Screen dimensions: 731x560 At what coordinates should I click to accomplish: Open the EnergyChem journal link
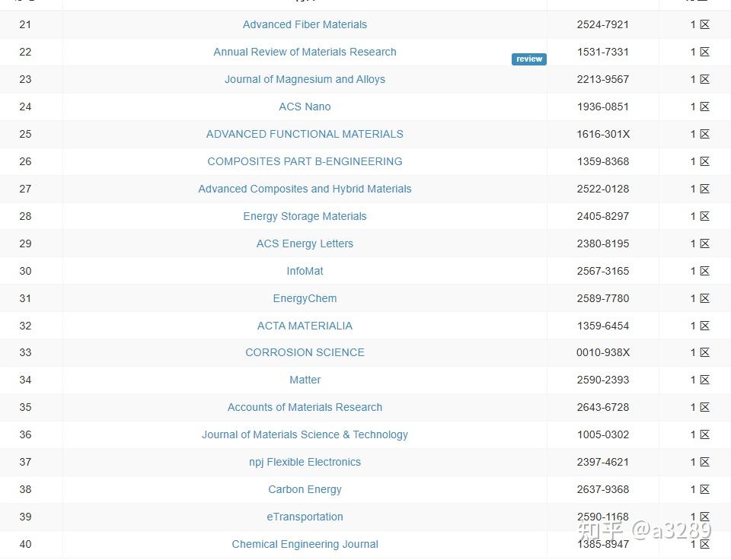point(305,298)
